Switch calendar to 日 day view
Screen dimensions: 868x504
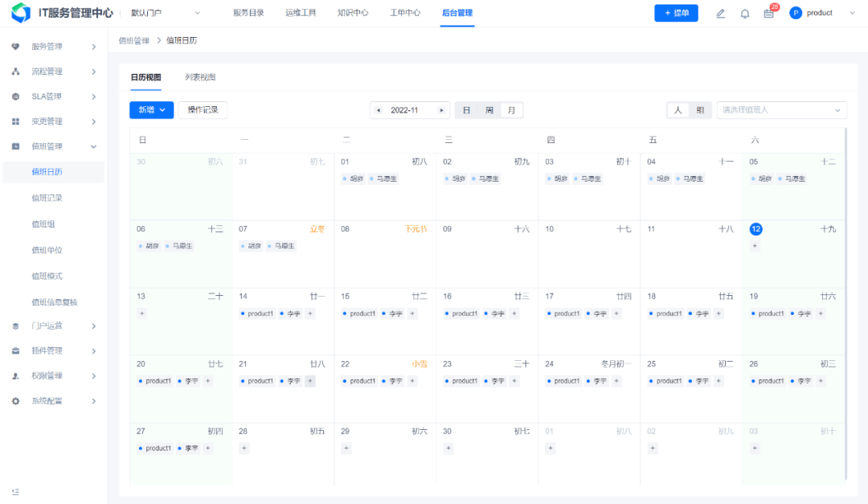click(467, 110)
